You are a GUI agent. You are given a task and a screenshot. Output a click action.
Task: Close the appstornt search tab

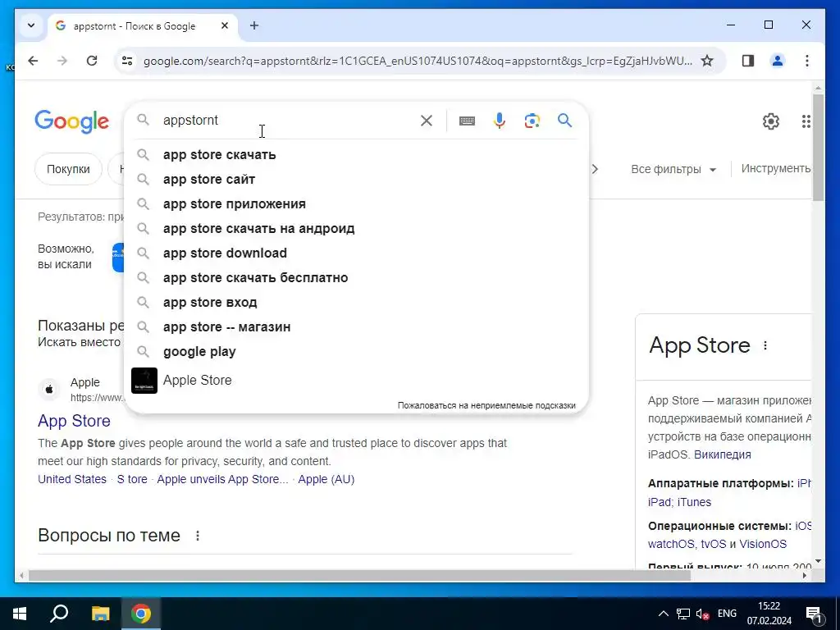225,25
